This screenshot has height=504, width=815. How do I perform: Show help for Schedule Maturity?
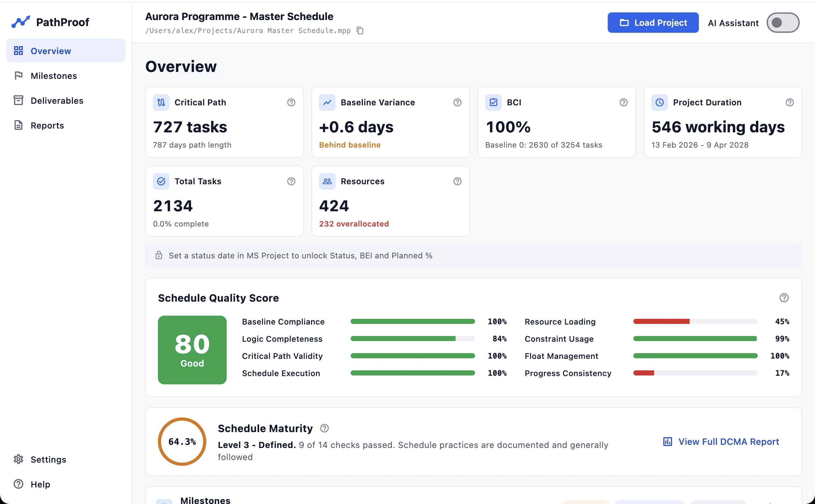324,428
